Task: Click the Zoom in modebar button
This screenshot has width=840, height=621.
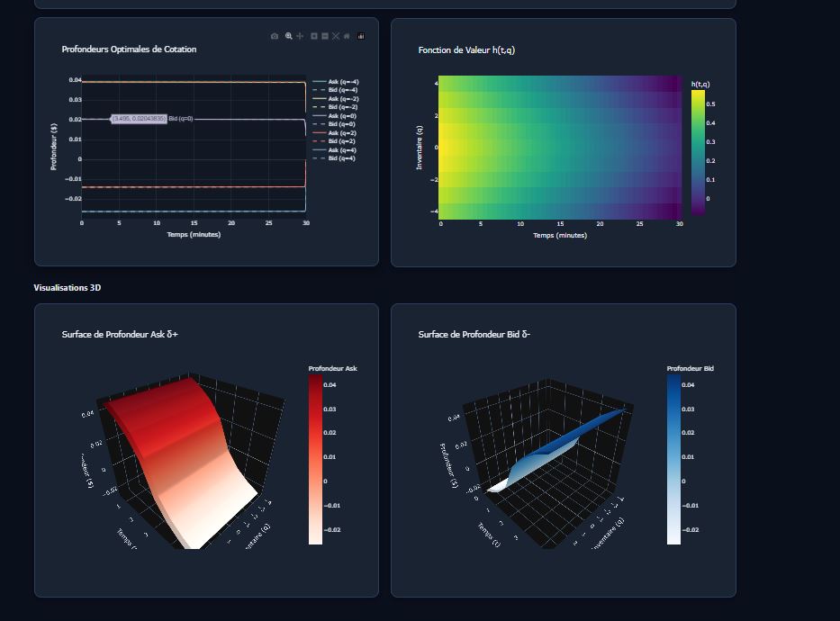Action: coord(314,36)
